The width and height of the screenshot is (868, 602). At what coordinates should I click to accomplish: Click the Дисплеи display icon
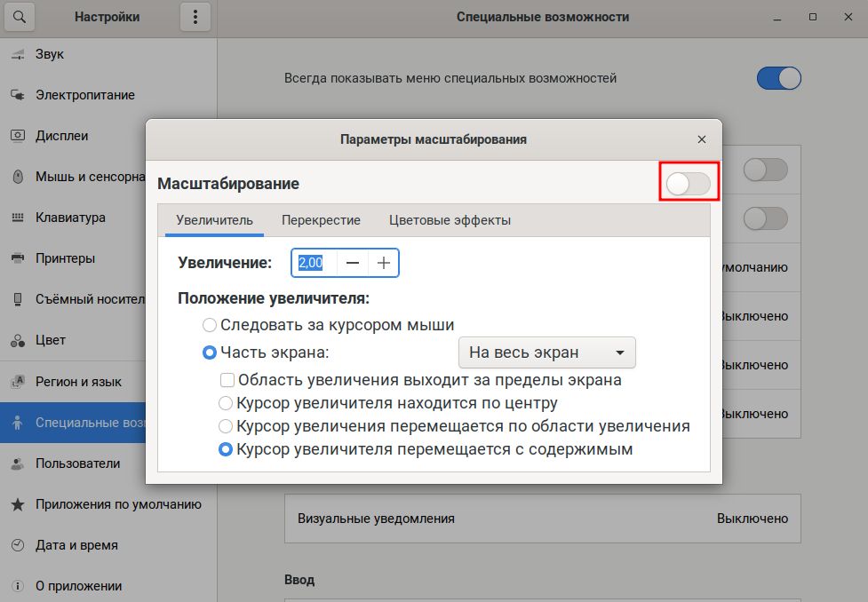[x=18, y=136]
